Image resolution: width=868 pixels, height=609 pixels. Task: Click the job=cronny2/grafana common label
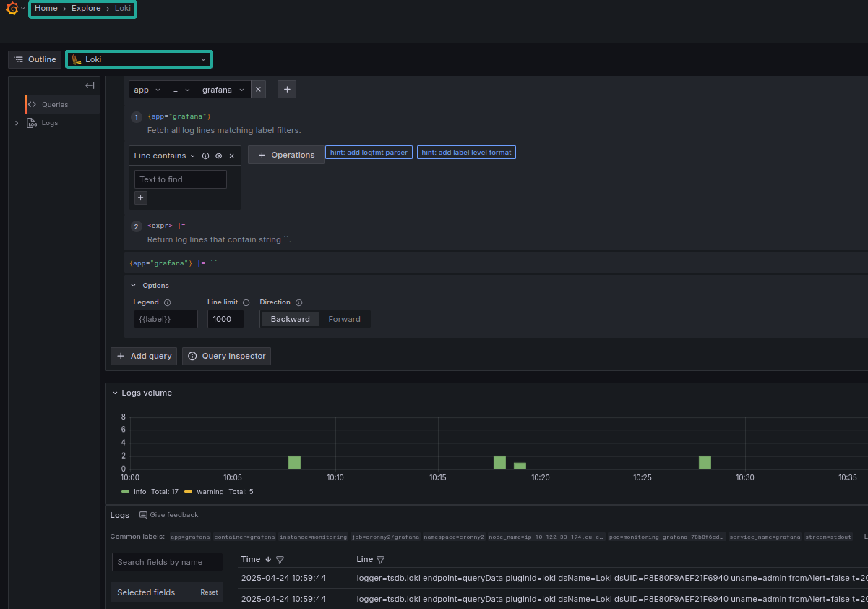click(385, 537)
